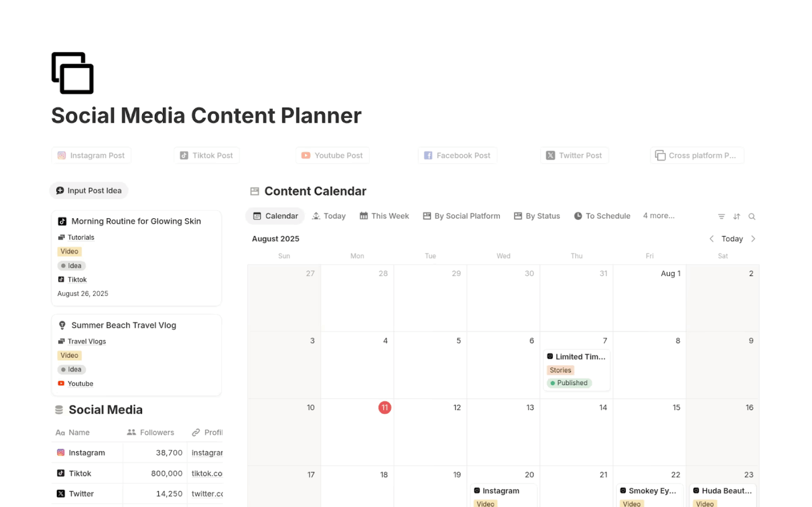Open the filter icon above the calendar
812x507 pixels.
[x=721, y=216]
